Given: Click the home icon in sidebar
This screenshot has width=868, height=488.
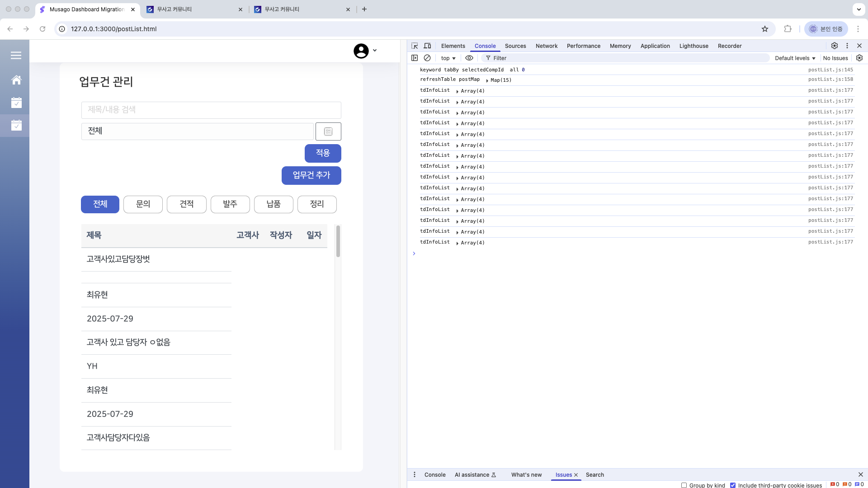Looking at the screenshot, I should point(16,80).
